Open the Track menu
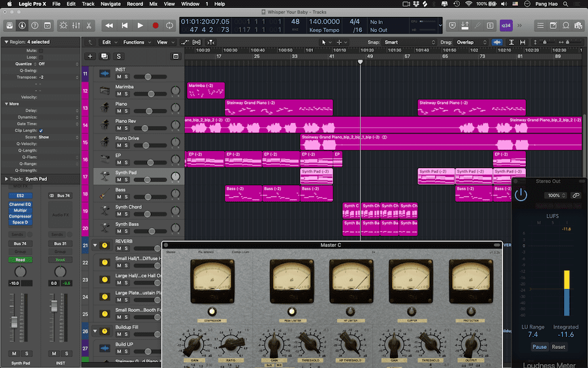The image size is (588, 368). [88, 4]
